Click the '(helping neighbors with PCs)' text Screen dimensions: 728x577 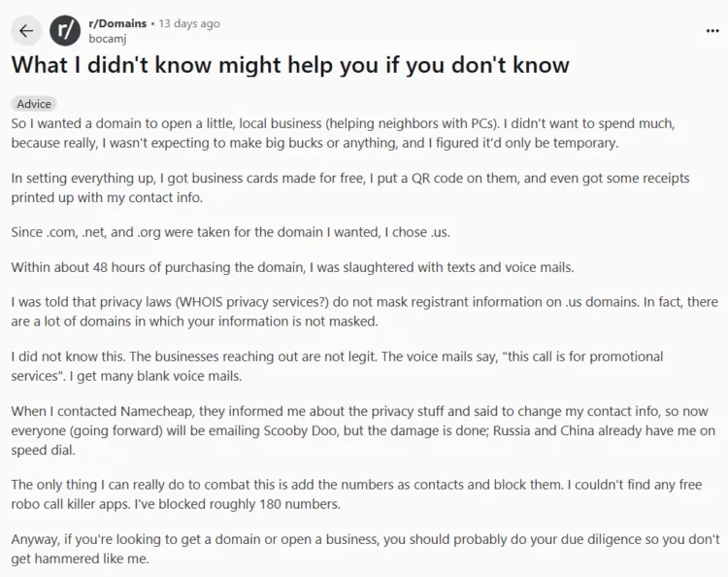[x=413, y=123]
